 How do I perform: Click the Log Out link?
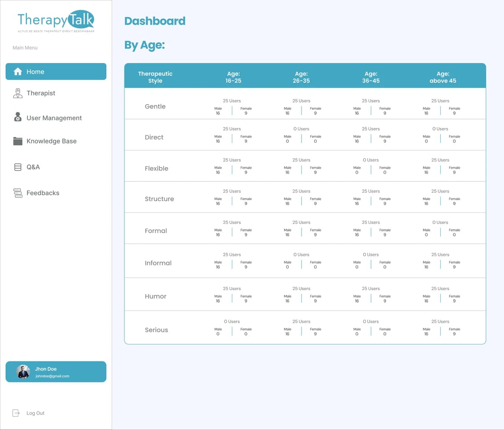point(35,413)
